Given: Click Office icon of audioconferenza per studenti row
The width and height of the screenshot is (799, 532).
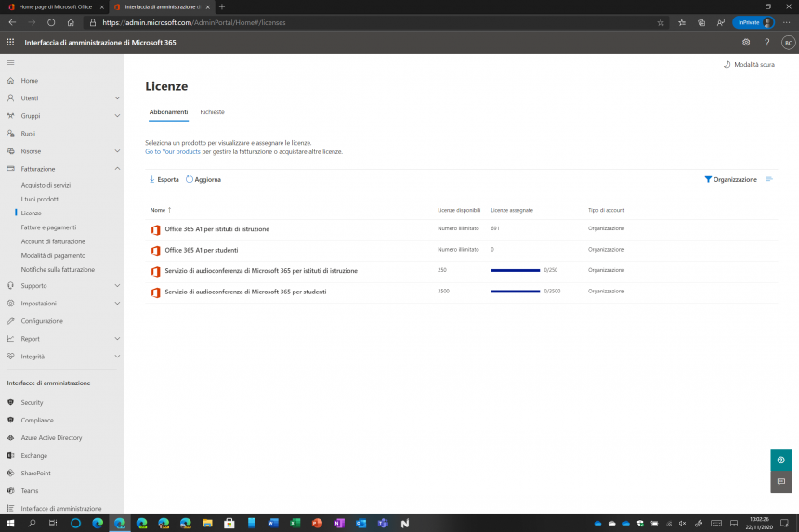Looking at the screenshot, I should pos(155,292).
